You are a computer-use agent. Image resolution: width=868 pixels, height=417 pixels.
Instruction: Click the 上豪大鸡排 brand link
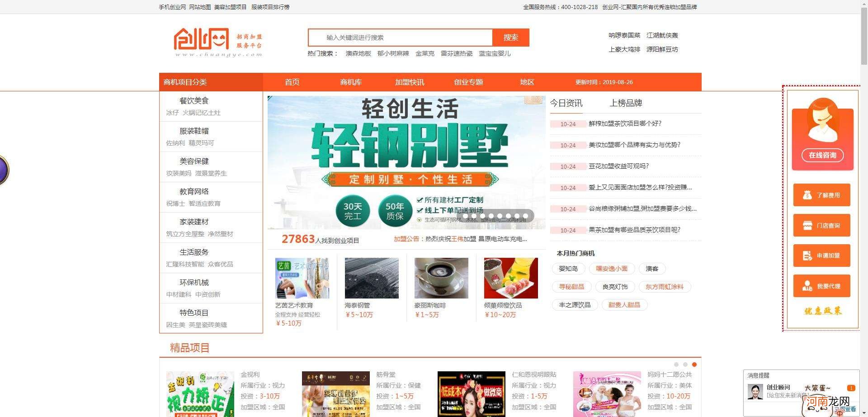(x=624, y=49)
